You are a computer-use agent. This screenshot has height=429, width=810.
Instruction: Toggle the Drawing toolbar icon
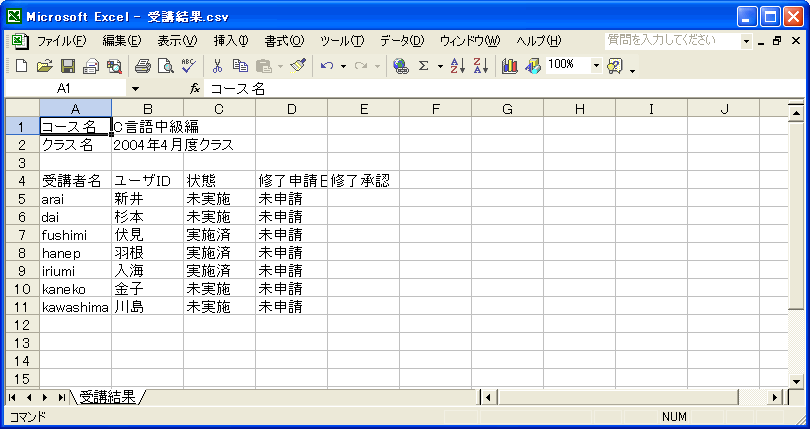pos(532,66)
